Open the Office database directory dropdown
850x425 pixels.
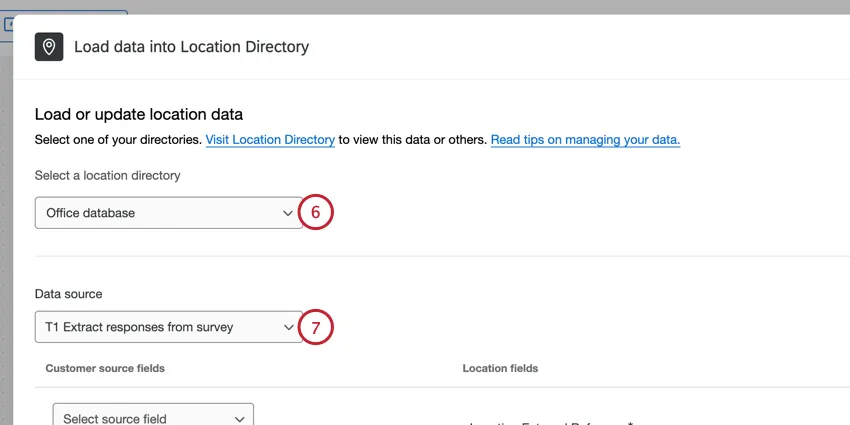coord(160,213)
